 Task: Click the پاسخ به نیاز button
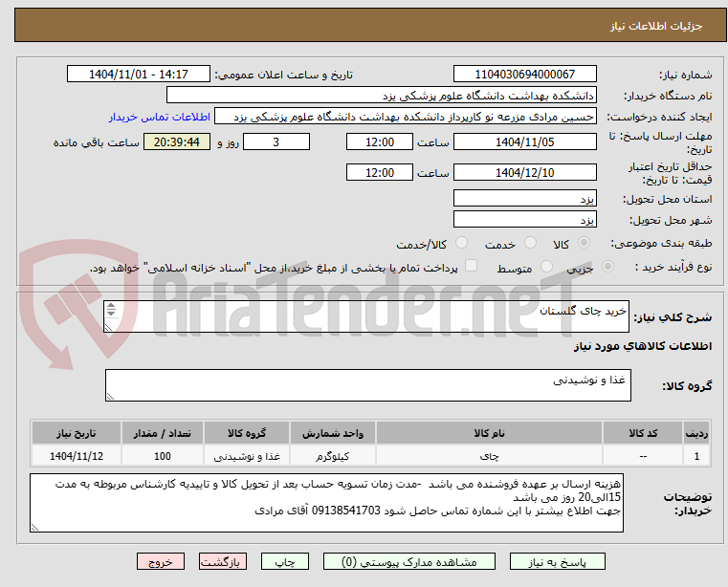click(557, 561)
